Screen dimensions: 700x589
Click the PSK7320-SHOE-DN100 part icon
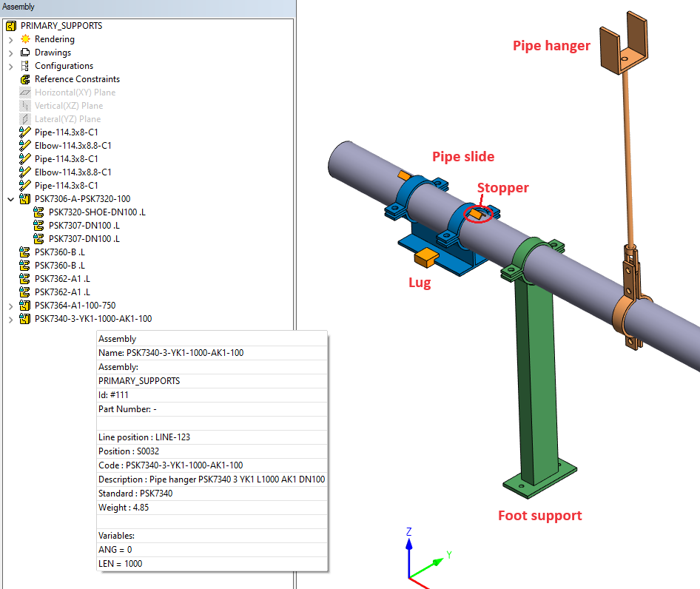[39, 212]
